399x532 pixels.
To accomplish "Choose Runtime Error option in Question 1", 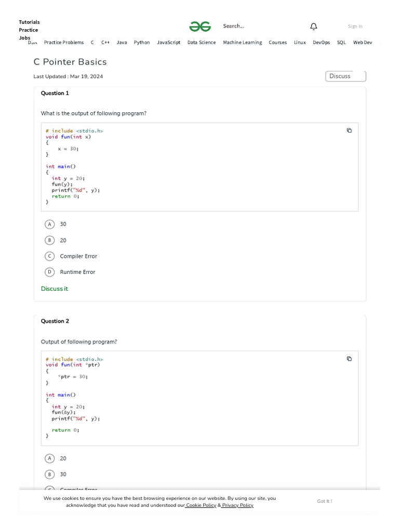I will 50,272.
